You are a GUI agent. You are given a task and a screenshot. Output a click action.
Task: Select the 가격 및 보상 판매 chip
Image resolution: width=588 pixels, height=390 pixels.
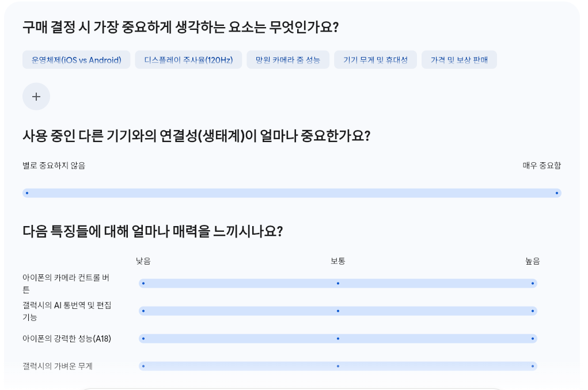(459, 59)
